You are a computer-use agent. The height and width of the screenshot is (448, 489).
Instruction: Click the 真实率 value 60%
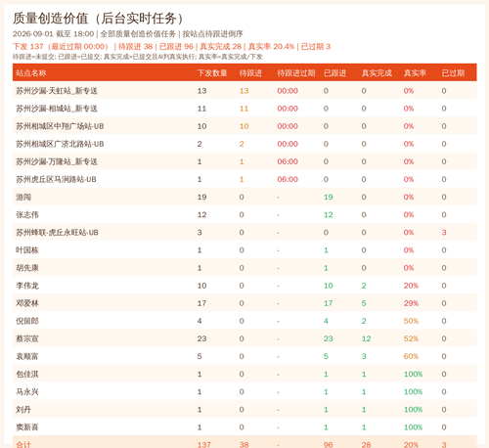pyautogui.click(x=411, y=356)
